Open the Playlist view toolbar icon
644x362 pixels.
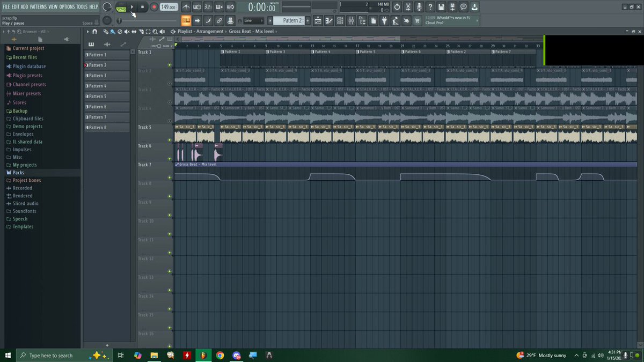pyautogui.click(x=318, y=20)
